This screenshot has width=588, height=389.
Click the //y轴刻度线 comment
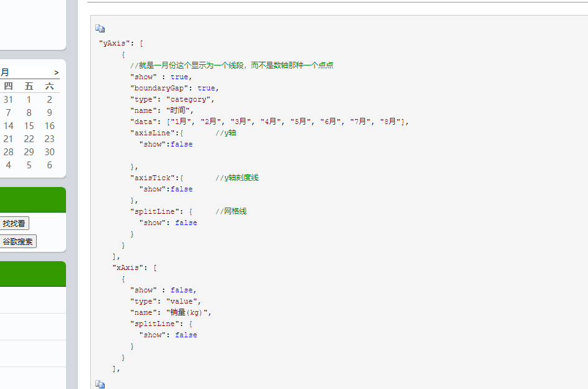point(237,178)
